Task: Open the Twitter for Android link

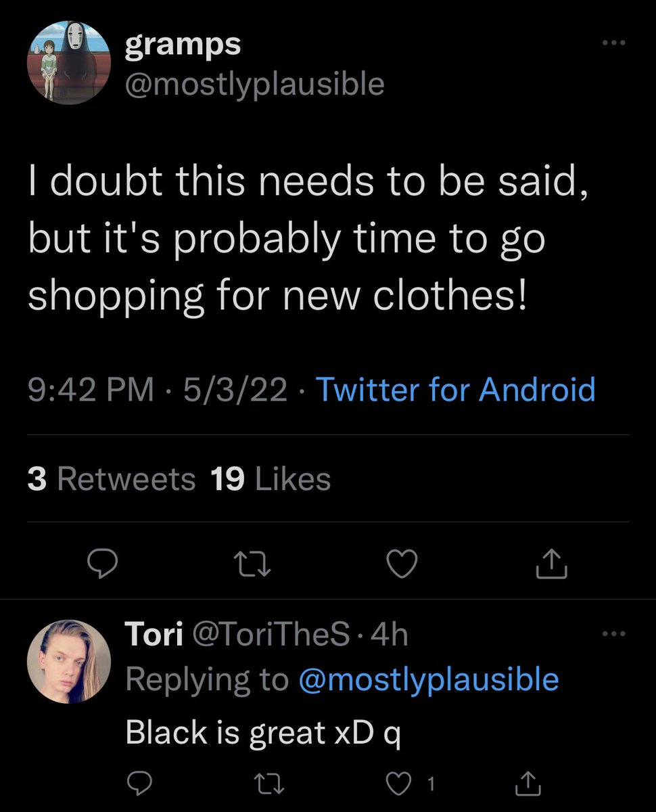Action: pyautogui.click(x=455, y=390)
